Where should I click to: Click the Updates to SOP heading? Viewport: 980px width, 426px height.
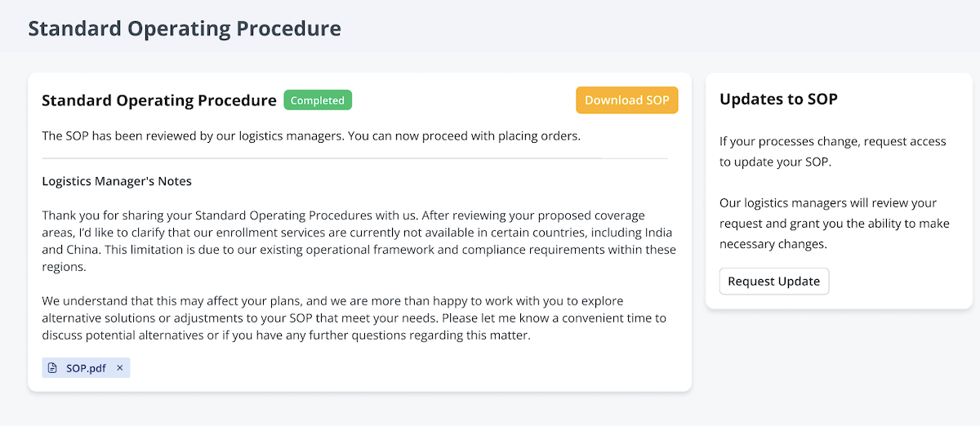tap(778, 100)
